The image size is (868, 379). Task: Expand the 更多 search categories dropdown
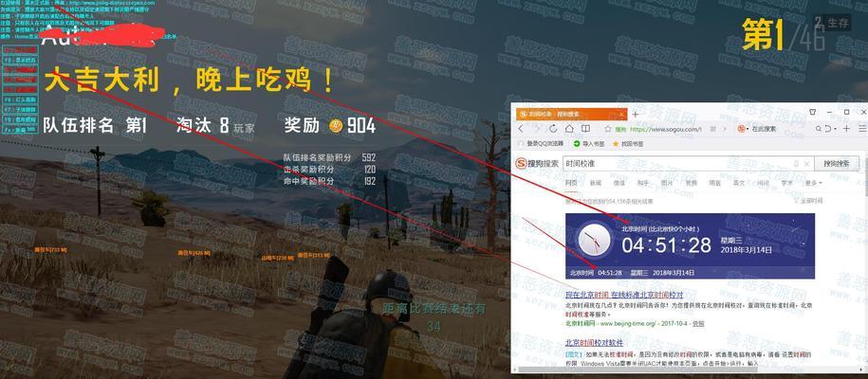(813, 183)
